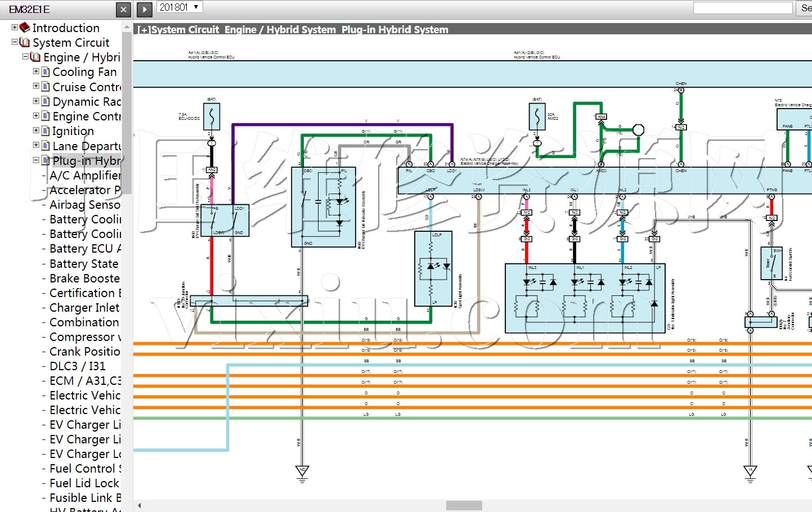Click the Search button at top right
This screenshot has height=512, width=812.
[805, 8]
